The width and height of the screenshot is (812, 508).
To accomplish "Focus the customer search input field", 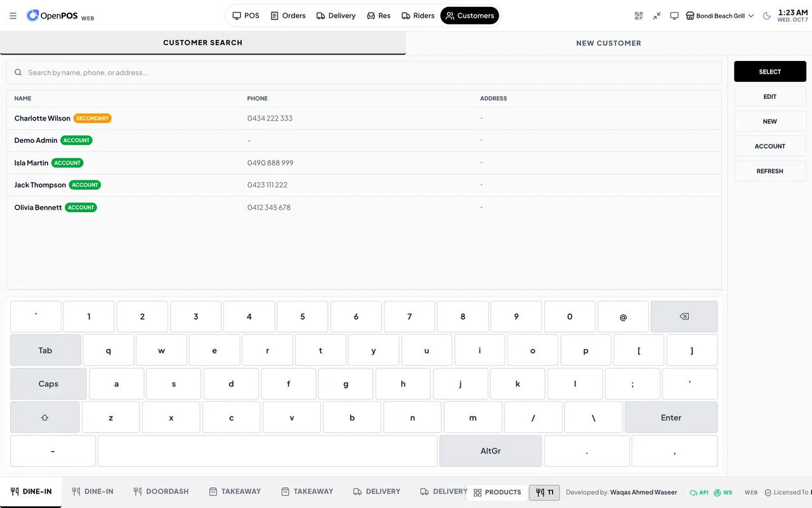I will (x=364, y=72).
